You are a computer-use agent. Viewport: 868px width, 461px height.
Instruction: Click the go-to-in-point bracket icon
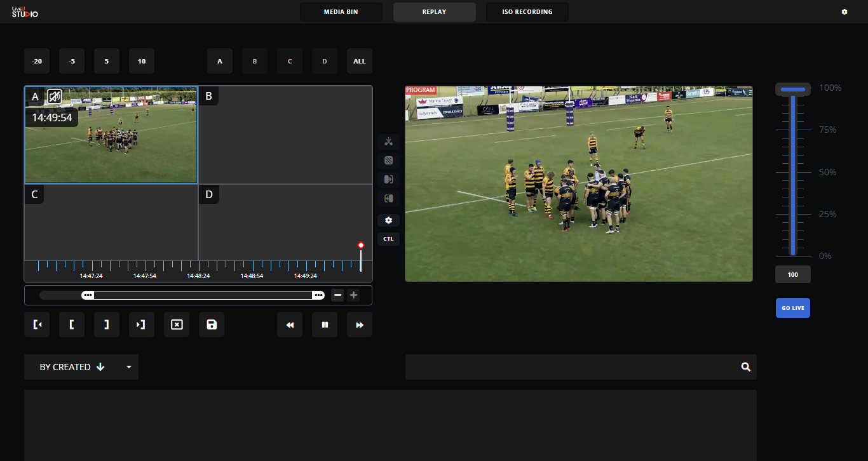tap(37, 324)
